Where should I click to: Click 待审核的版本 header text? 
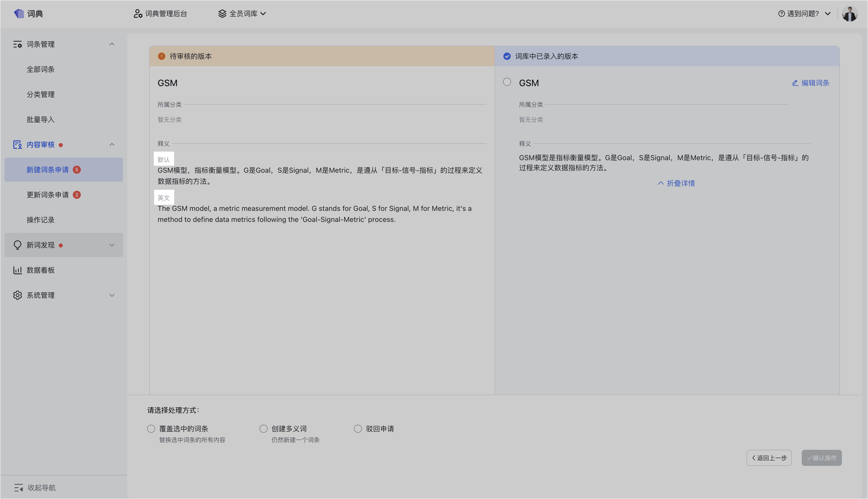191,56
